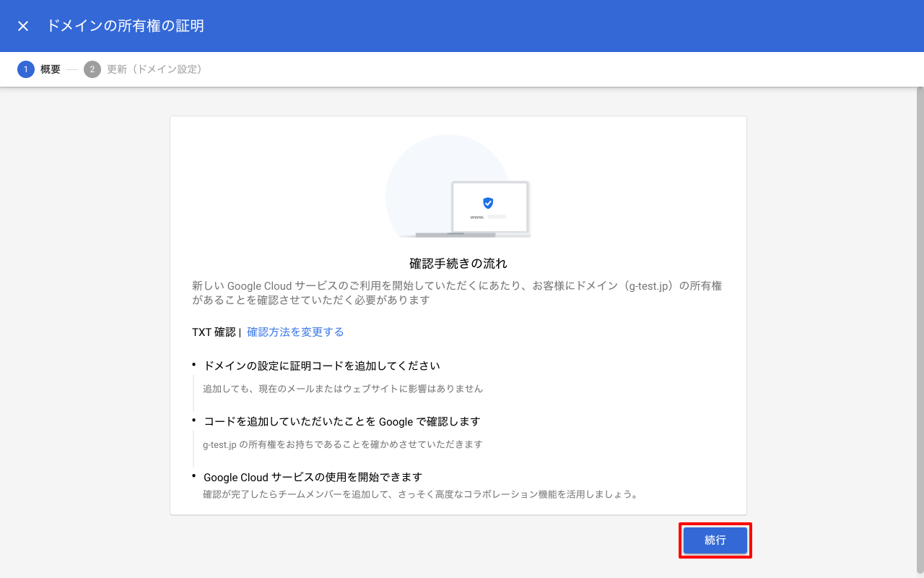Select the 概要 step label
The image size is (924, 578).
pyautogui.click(x=51, y=69)
